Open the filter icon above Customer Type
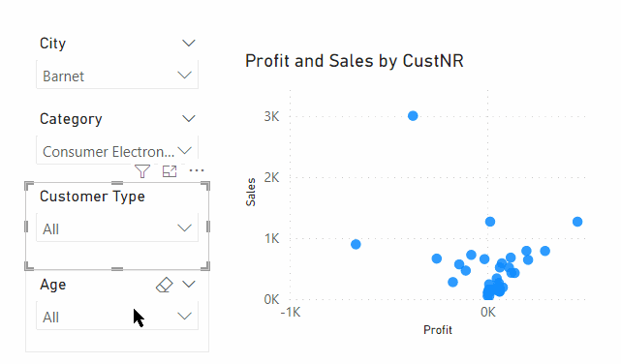 [142, 171]
